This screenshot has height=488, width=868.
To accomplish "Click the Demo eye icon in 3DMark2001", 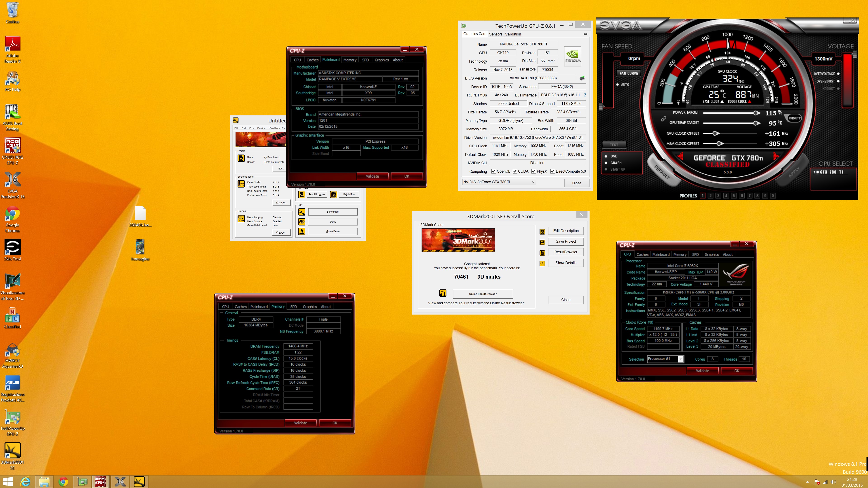I will (302, 222).
